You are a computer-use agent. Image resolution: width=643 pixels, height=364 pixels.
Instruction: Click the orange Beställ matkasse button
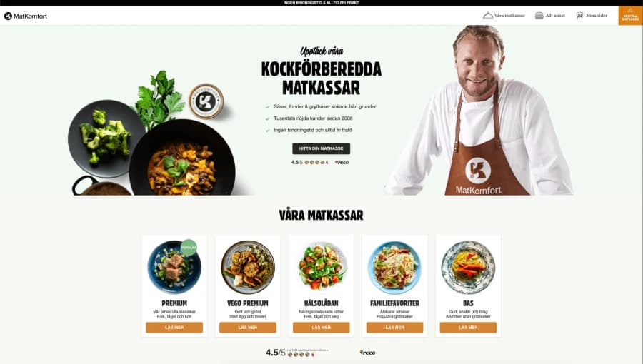(x=630, y=15)
